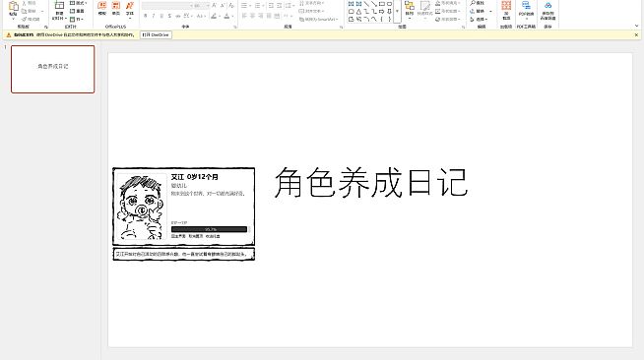Screen dimensions: 644x360
Task: Toggle Align Left paragraph button
Action: [244, 16]
